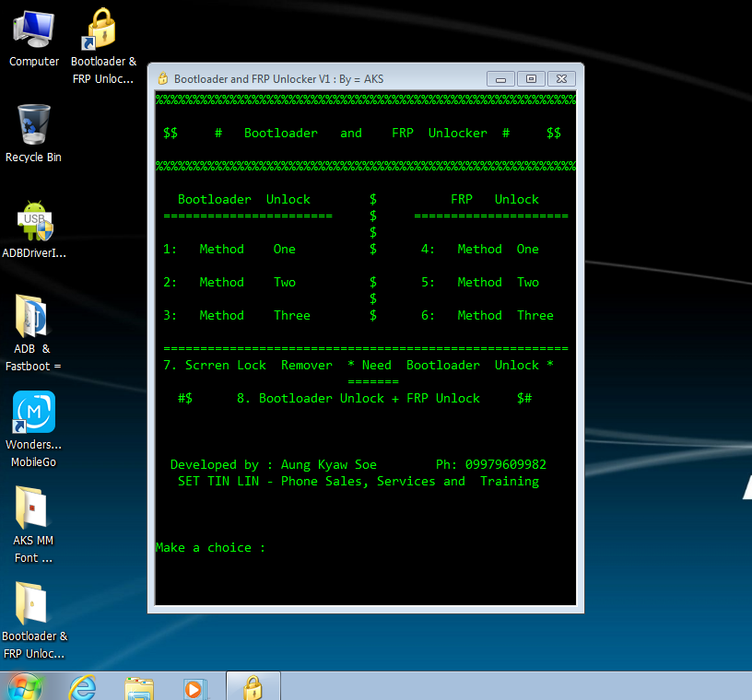Launch Windows Media Player from the taskbar
The height and width of the screenshot is (700, 752).
point(194,687)
